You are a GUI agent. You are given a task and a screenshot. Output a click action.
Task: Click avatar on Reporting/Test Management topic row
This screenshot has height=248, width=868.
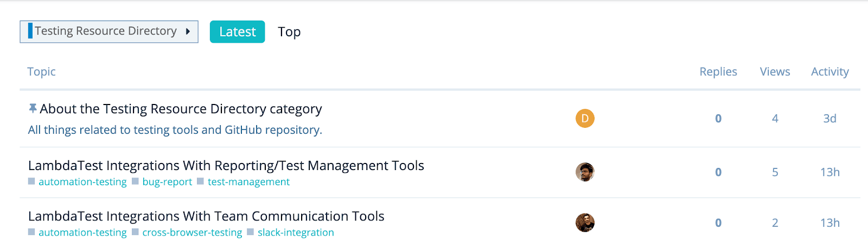coord(585,172)
